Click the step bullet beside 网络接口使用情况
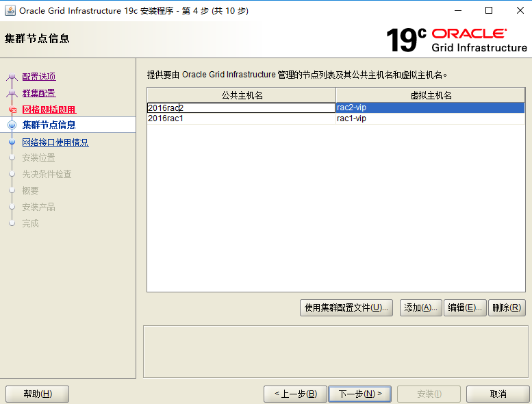 click(x=12, y=142)
